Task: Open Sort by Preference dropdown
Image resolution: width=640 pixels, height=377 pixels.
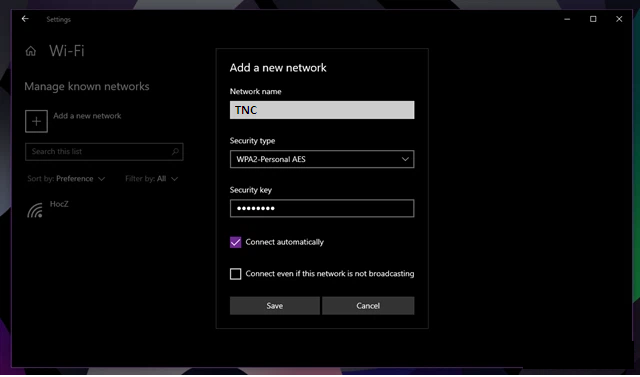Action: 66,179
